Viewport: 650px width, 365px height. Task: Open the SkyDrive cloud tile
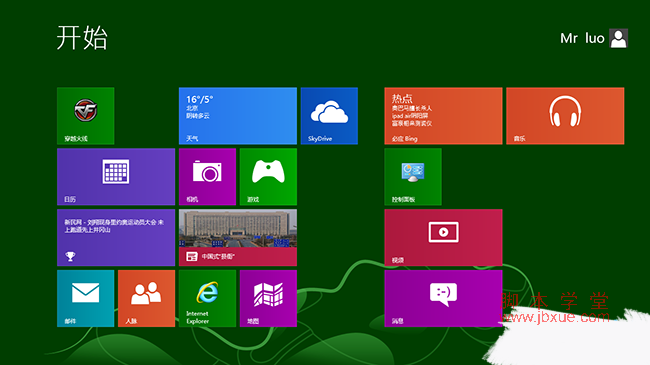[x=329, y=116]
